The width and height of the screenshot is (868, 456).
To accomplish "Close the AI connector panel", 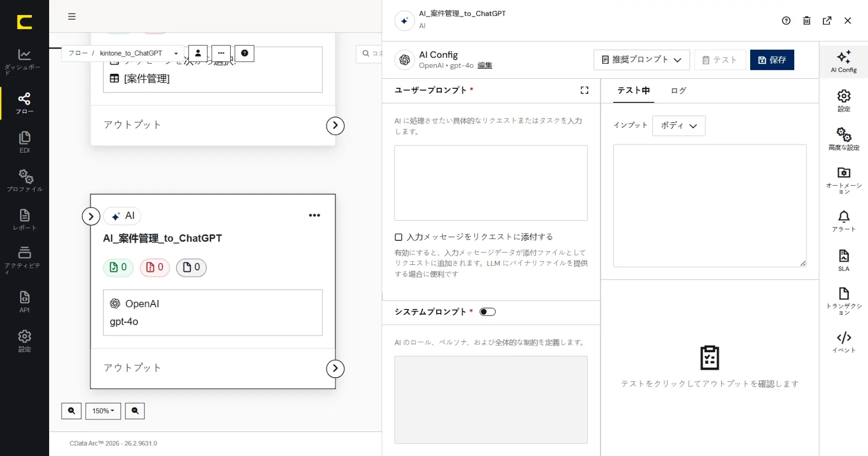I will 848,21.
